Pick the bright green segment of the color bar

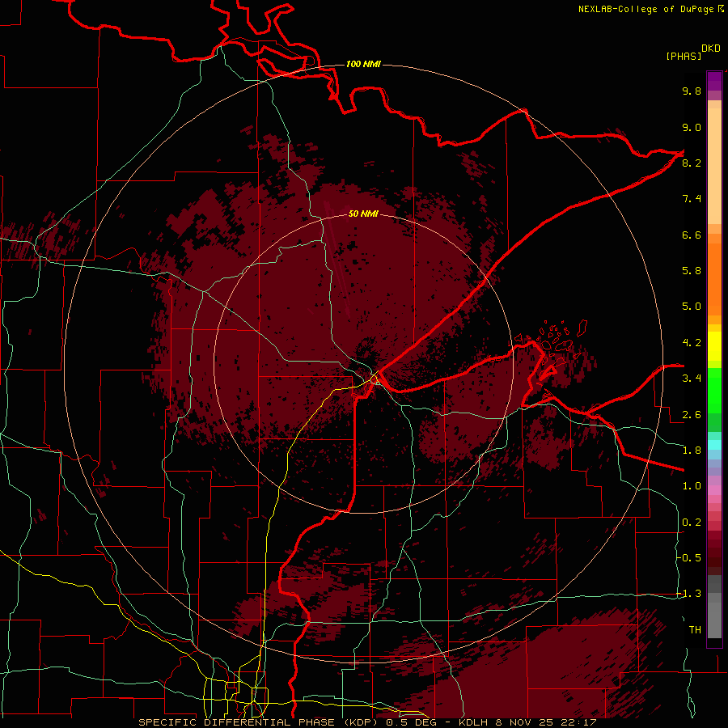(x=714, y=390)
